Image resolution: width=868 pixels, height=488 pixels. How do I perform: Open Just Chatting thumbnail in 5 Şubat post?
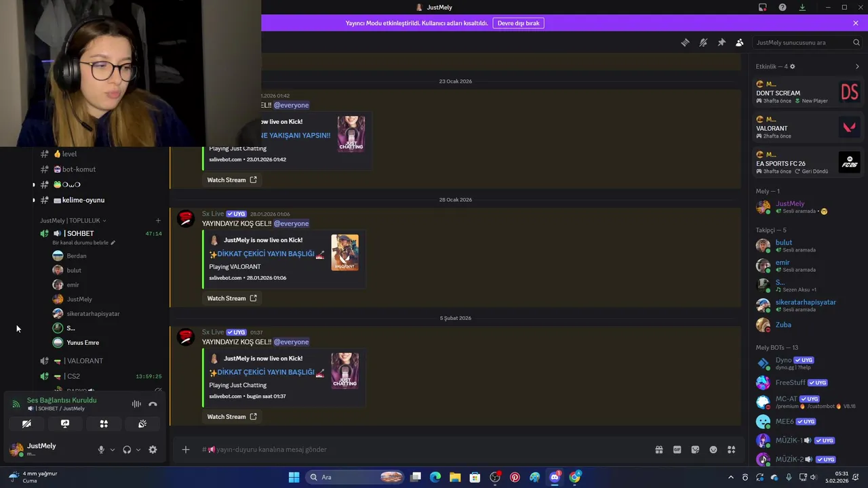344,371
